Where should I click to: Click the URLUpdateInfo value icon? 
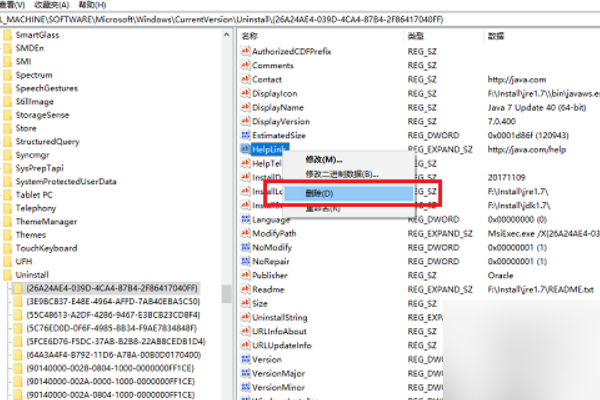(x=245, y=345)
